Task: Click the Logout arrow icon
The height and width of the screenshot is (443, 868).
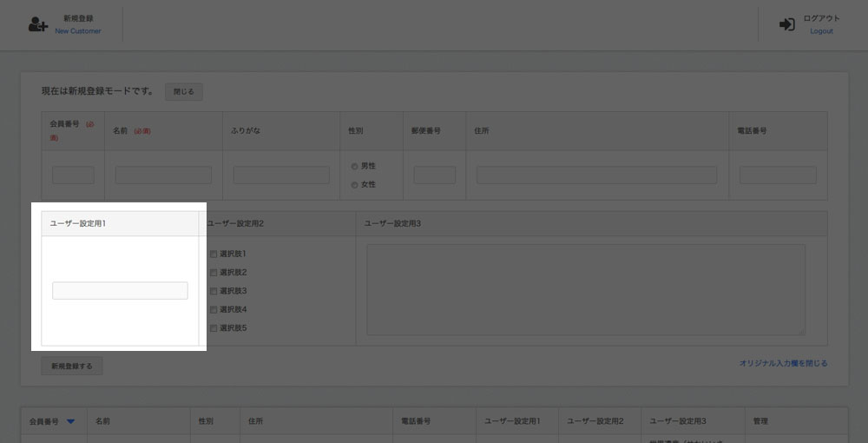Action: 787,24
